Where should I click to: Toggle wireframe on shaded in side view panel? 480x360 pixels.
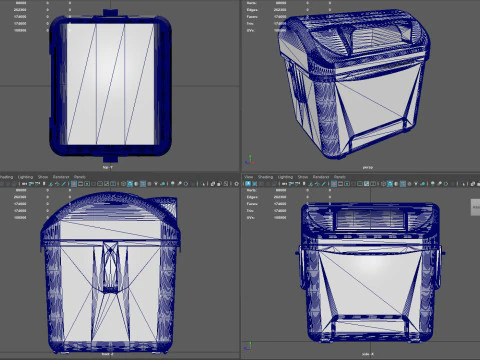point(403,184)
